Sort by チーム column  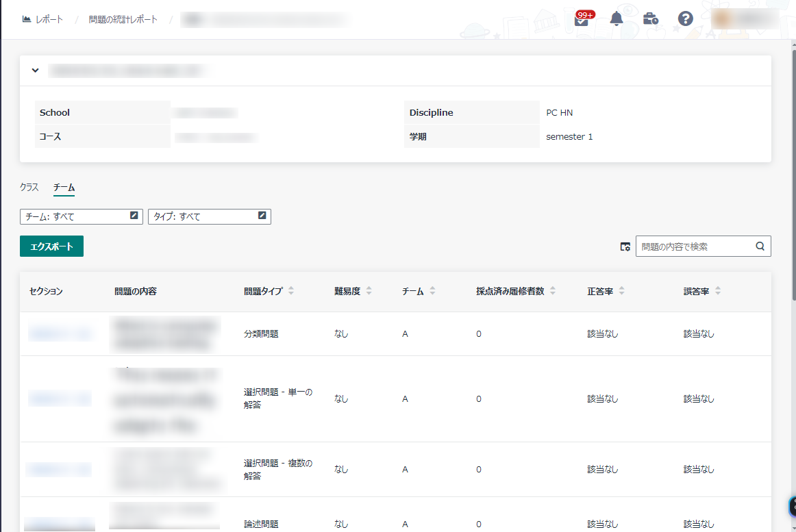[x=432, y=291]
